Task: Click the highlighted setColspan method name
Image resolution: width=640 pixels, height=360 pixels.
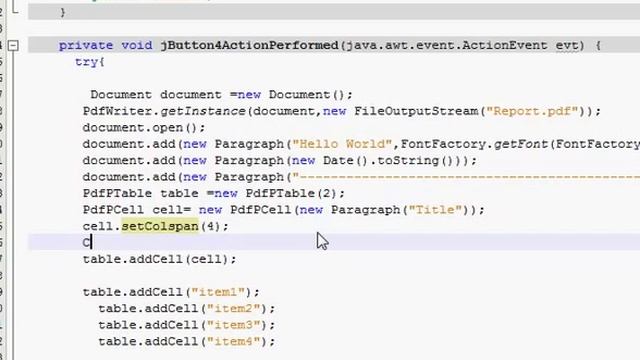Action: pos(160,226)
